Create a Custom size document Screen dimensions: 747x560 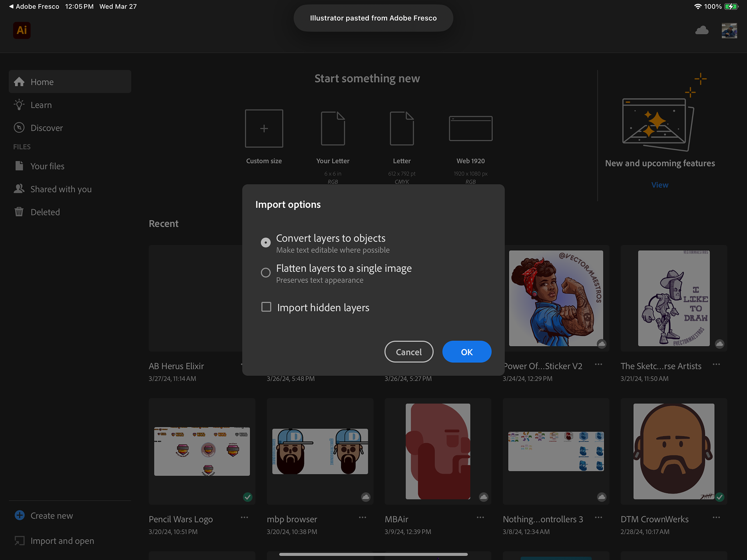pos(264,128)
